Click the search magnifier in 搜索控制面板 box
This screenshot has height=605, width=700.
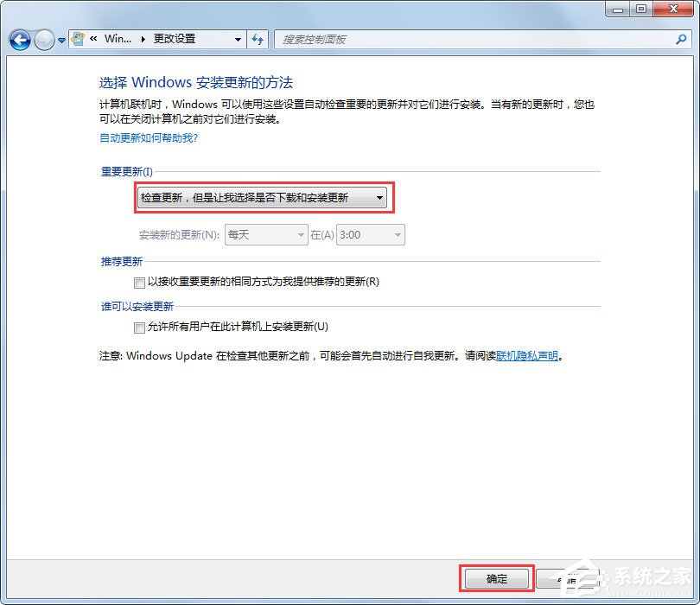[x=684, y=39]
